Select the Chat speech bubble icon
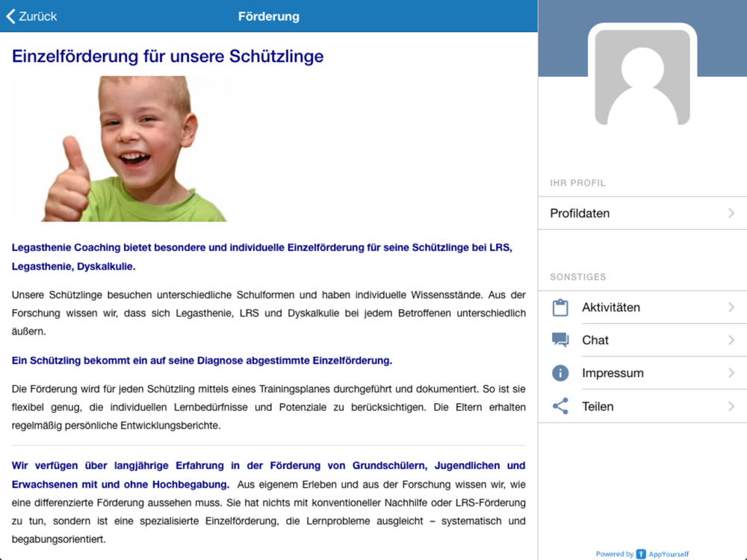 point(560,340)
